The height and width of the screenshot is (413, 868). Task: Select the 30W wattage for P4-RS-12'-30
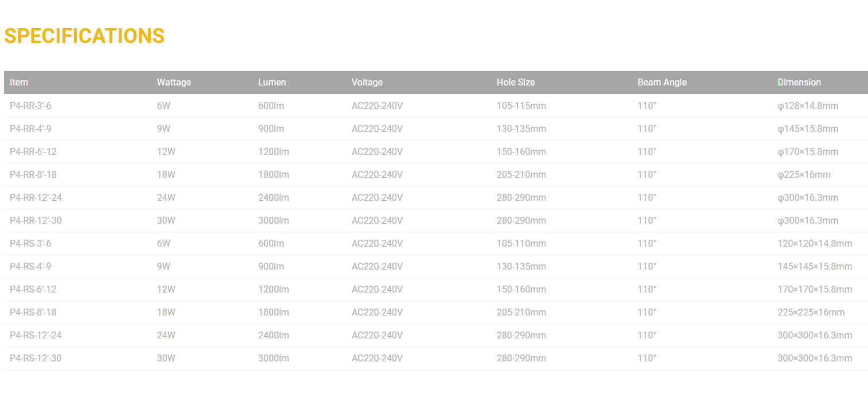(x=166, y=359)
